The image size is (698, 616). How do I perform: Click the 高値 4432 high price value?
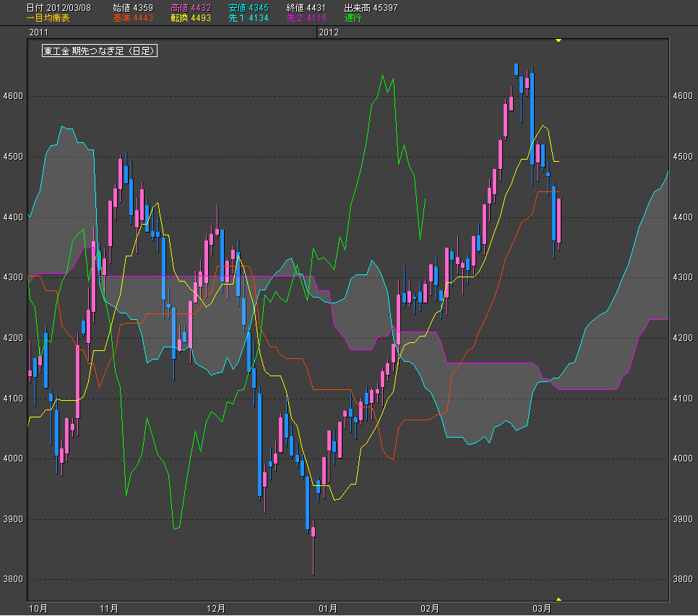[191, 8]
